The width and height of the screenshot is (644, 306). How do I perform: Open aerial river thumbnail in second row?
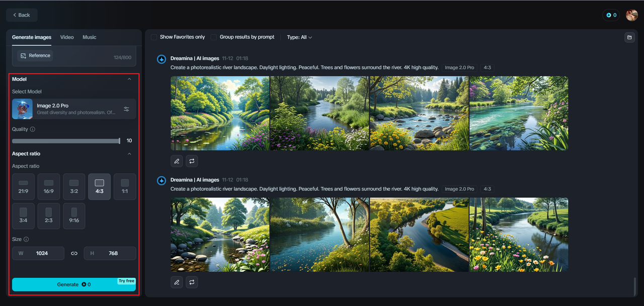click(419, 235)
